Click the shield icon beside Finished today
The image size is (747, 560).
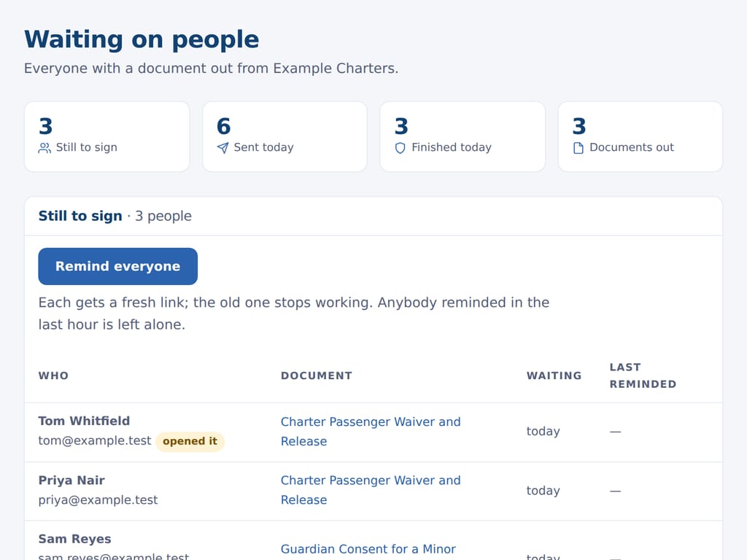point(400,148)
